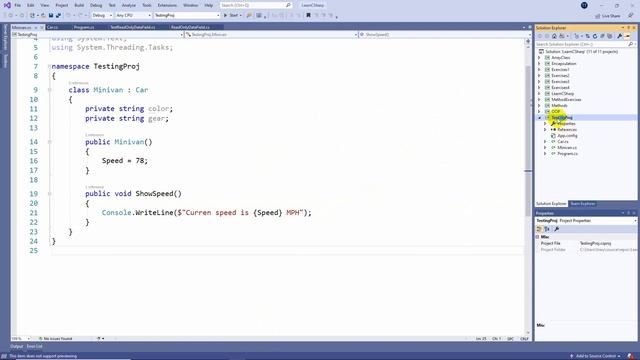Open the Help menu
This screenshot has height=360, width=640.
(x=209, y=5)
